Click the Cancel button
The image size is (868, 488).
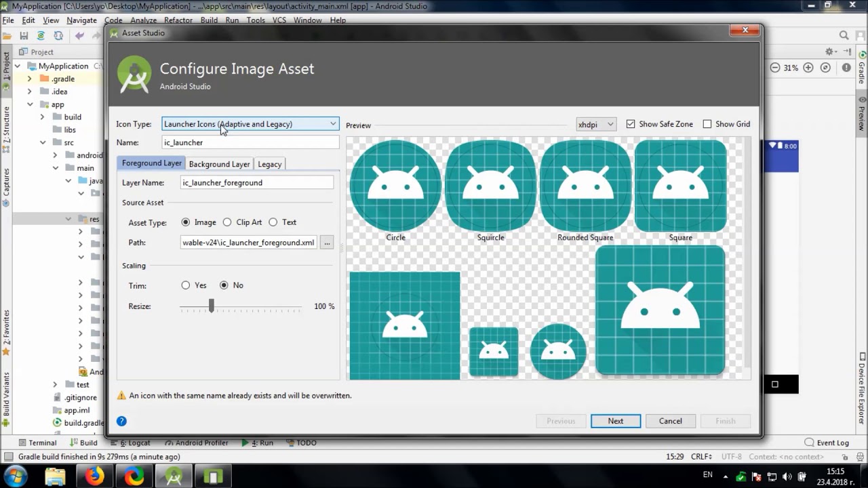670,421
